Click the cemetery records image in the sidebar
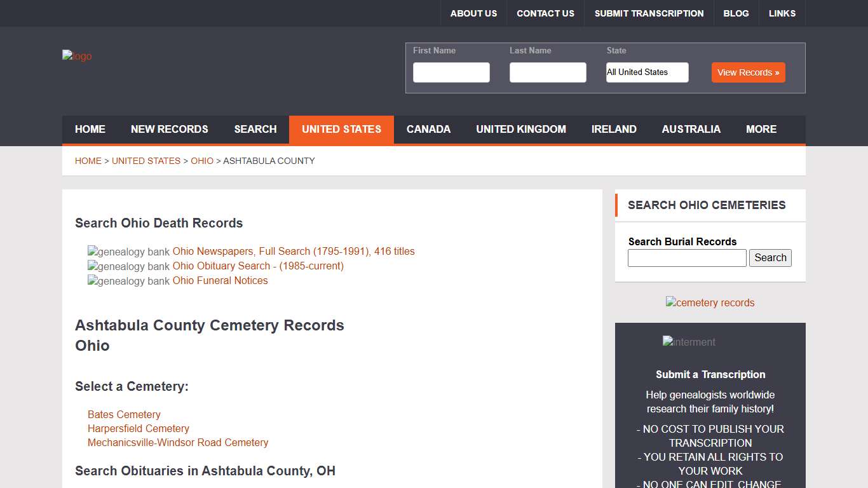Viewport: 868px width, 488px height. click(710, 302)
